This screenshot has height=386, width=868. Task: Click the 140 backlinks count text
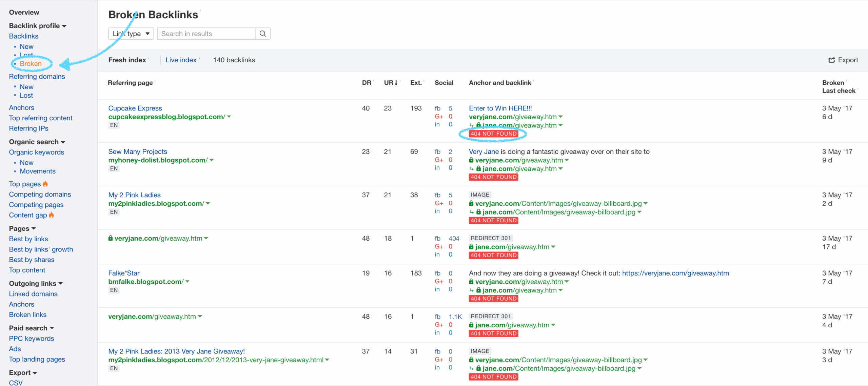234,60
